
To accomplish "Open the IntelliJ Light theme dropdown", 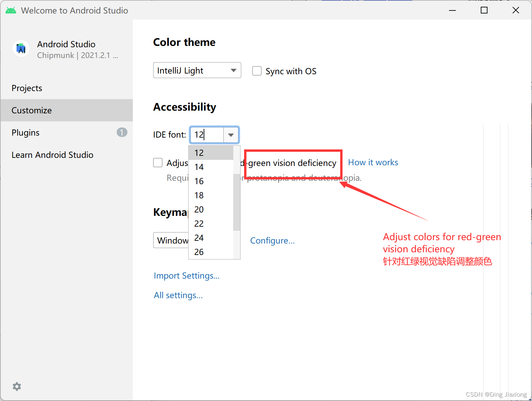I will 197,70.
